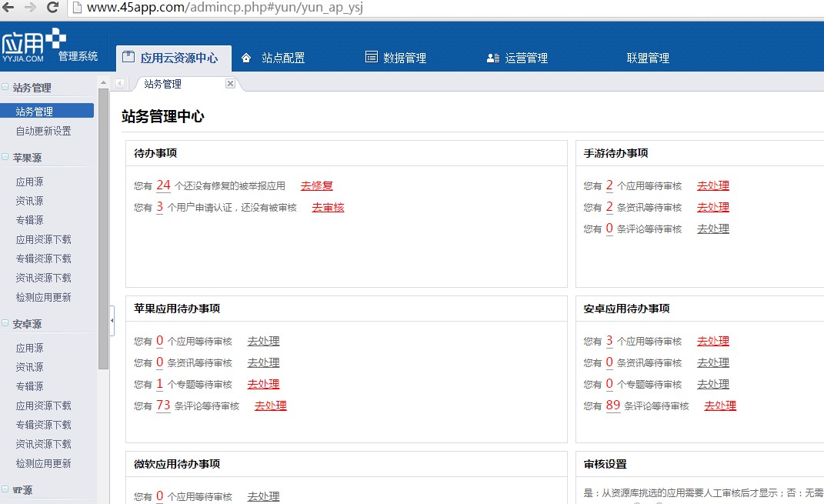Click 去处理 for 手游 comments awaiting review
Screen dimensions: 824x504
[x=713, y=229]
